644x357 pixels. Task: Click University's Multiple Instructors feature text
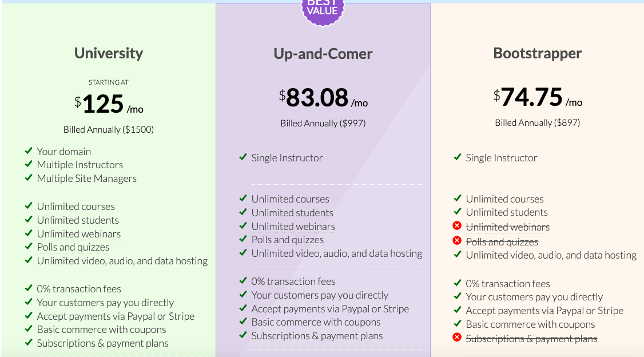pos(80,165)
